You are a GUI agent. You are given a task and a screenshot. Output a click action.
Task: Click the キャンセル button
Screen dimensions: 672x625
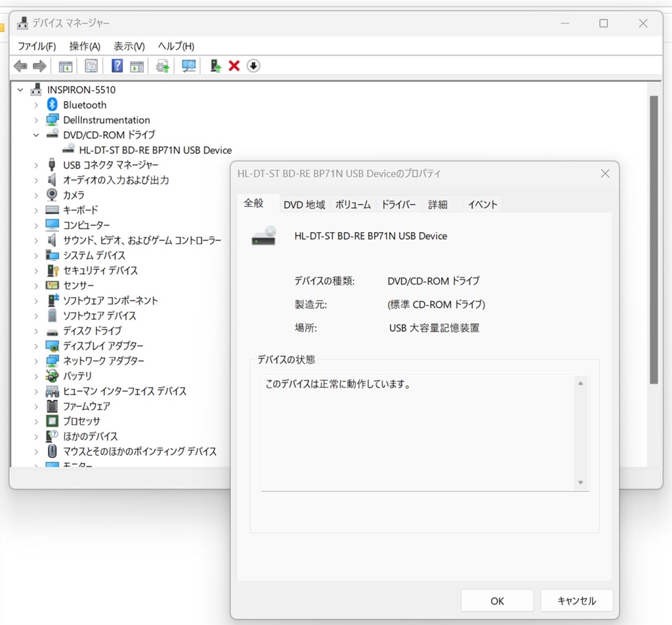coord(576,601)
